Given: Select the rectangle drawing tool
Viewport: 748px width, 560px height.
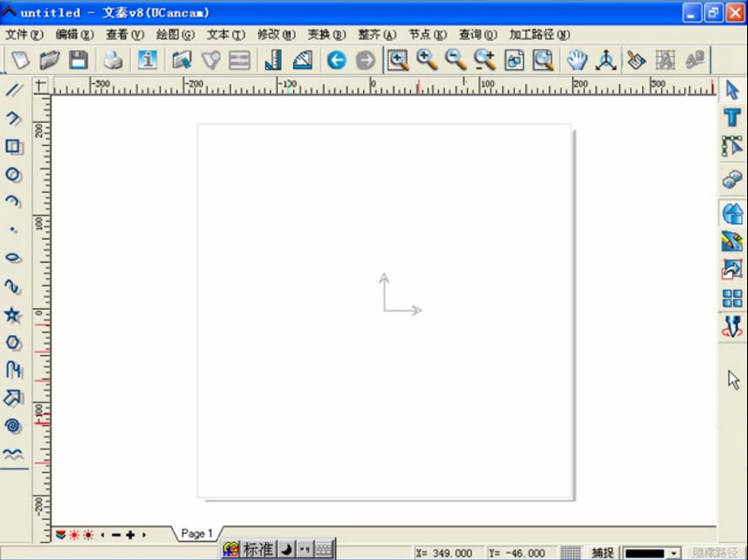Looking at the screenshot, I should click(x=13, y=147).
